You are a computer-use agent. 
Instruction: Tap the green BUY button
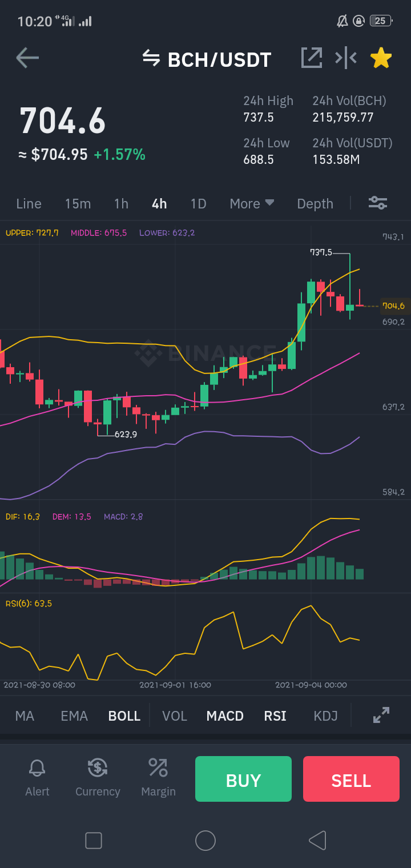coord(243,779)
